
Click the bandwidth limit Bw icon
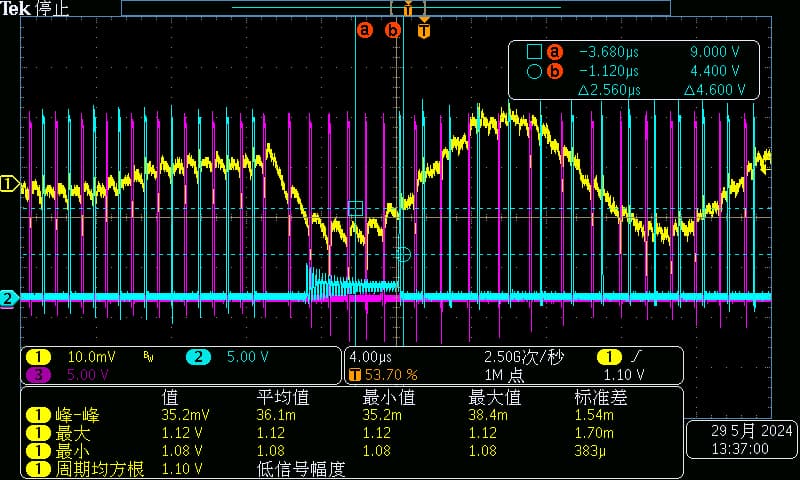click(148, 357)
